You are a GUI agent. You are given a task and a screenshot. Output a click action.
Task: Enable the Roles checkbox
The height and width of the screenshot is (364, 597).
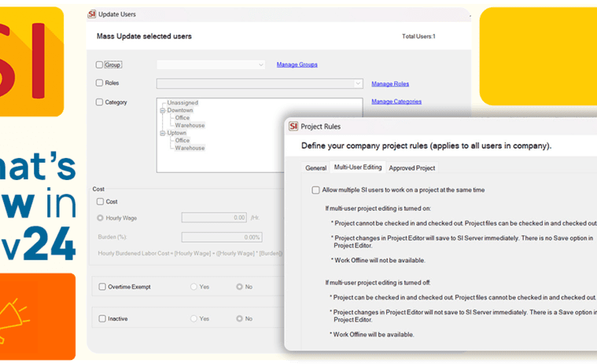coord(99,83)
